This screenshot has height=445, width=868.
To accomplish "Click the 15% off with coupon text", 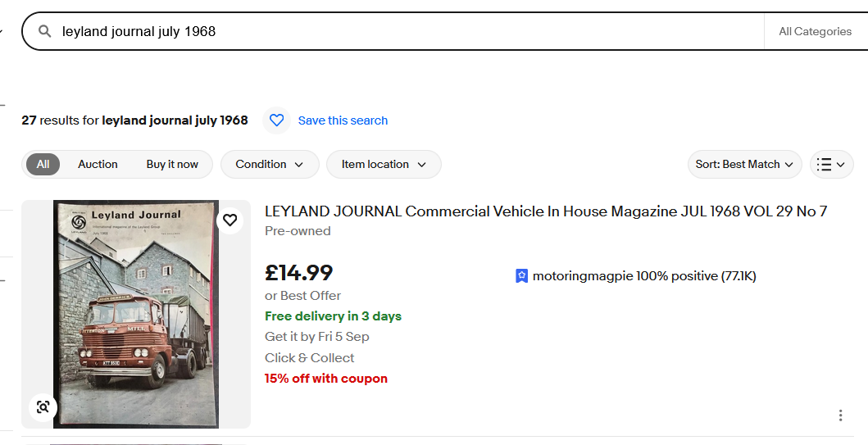I will pyautogui.click(x=326, y=379).
